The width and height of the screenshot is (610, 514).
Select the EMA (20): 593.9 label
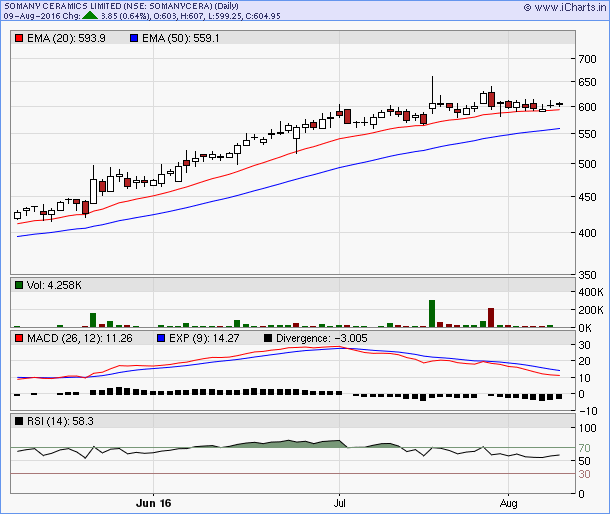66,38
